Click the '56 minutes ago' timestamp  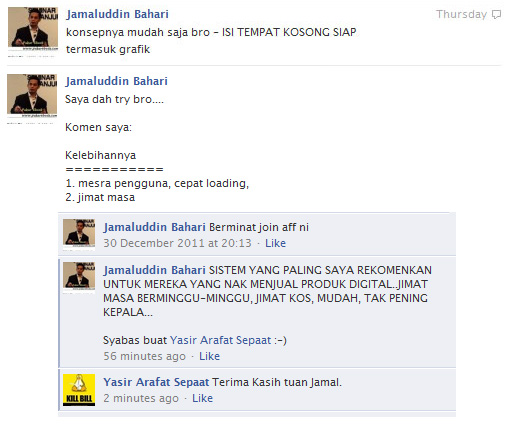click(x=144, y=356)
